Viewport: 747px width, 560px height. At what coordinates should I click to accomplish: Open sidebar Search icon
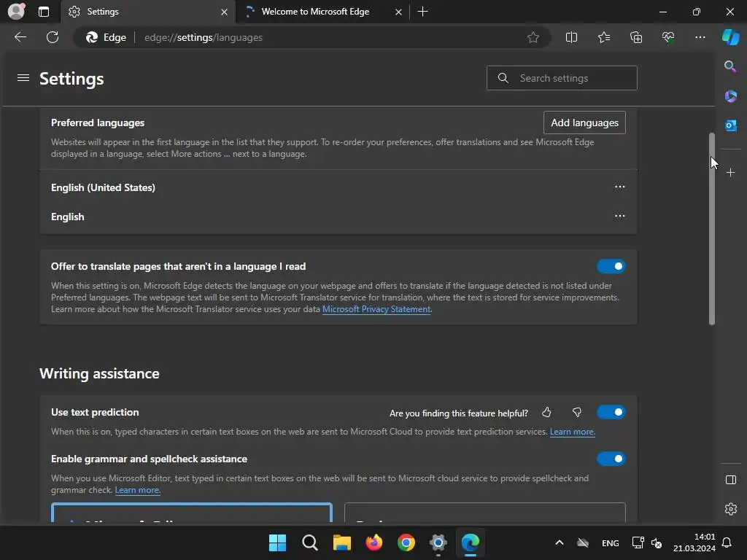(x=730, y=66)
